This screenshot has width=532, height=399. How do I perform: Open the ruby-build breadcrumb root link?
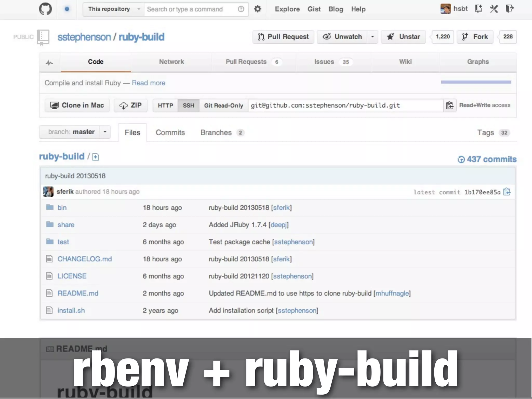coord(62,156)
